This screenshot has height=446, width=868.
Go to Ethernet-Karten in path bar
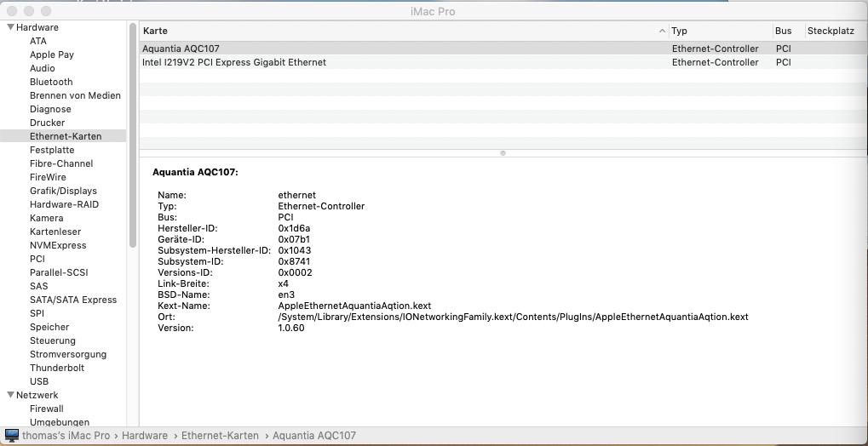220,436
